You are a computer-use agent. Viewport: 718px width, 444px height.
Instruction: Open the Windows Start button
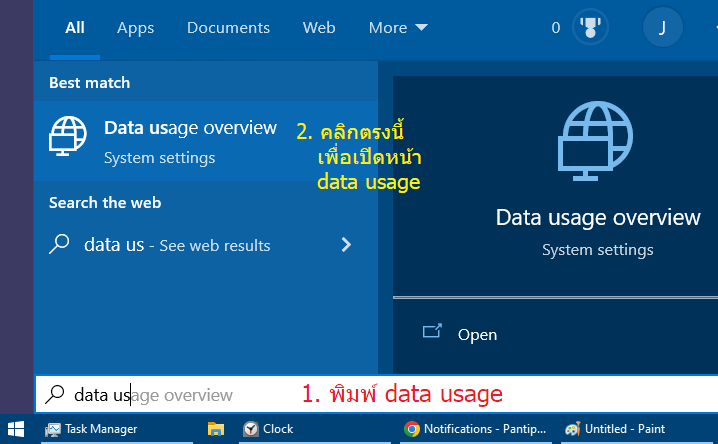(16, 429)
